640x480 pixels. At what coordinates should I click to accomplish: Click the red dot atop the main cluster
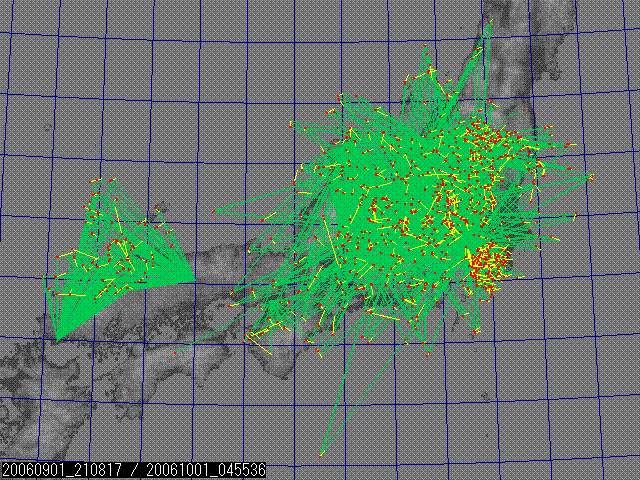coord(427,48)
